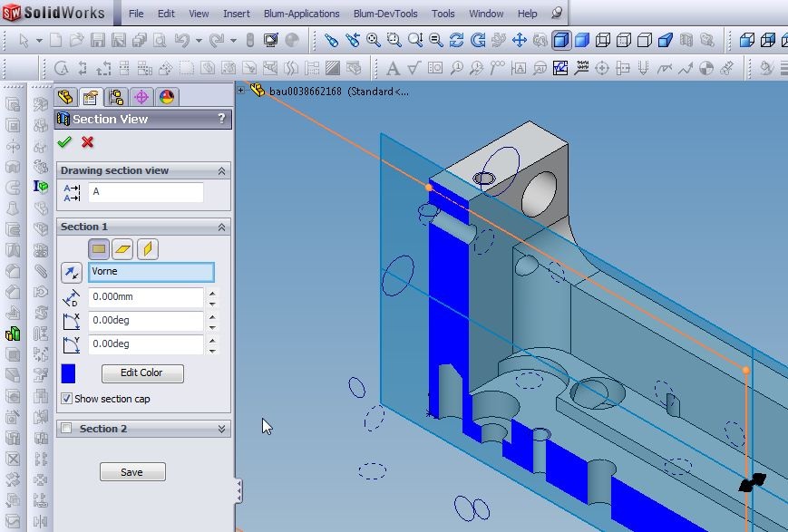
Task: Choose Shaded display style
Action: (582, 40)
